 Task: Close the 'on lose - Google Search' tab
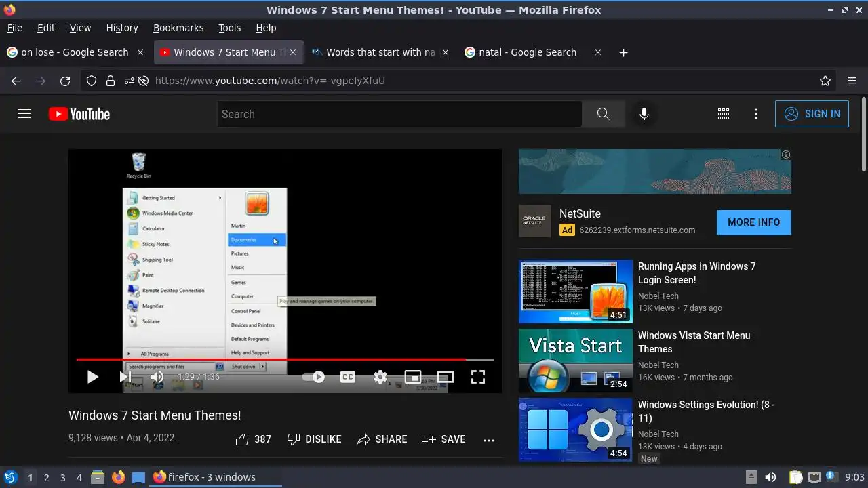click(x=140, y=52)
